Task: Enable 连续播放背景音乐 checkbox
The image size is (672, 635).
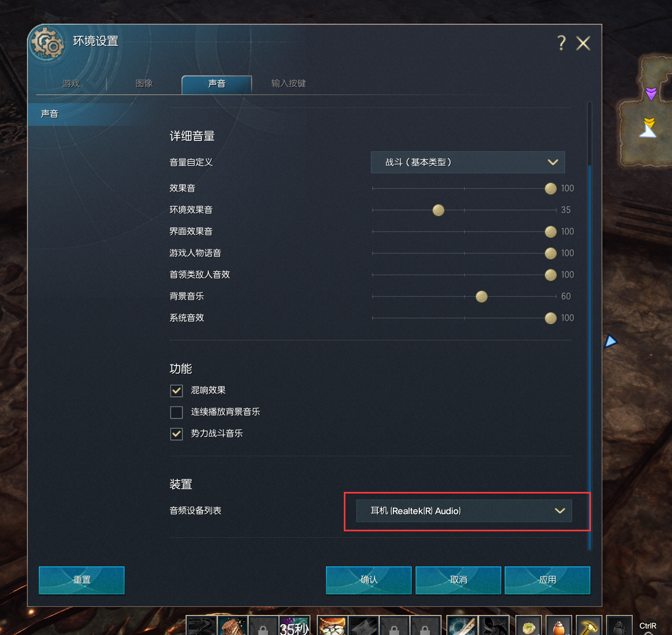Action: pyautogui.click(x=177, y=412)
